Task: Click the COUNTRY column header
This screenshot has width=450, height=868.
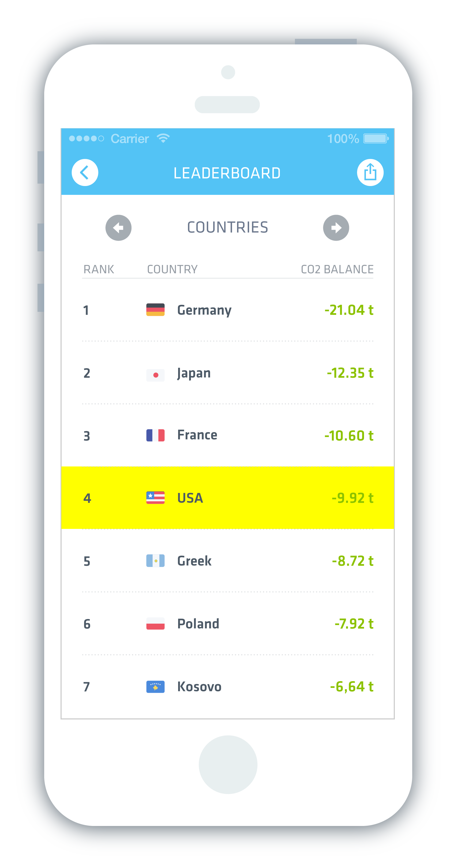Action: tap(172, 269)
